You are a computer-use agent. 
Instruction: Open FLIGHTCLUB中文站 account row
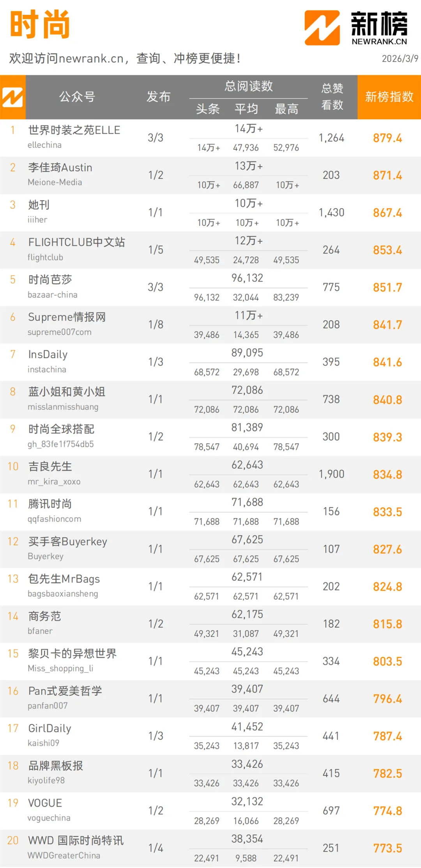(x=76, y=243)
